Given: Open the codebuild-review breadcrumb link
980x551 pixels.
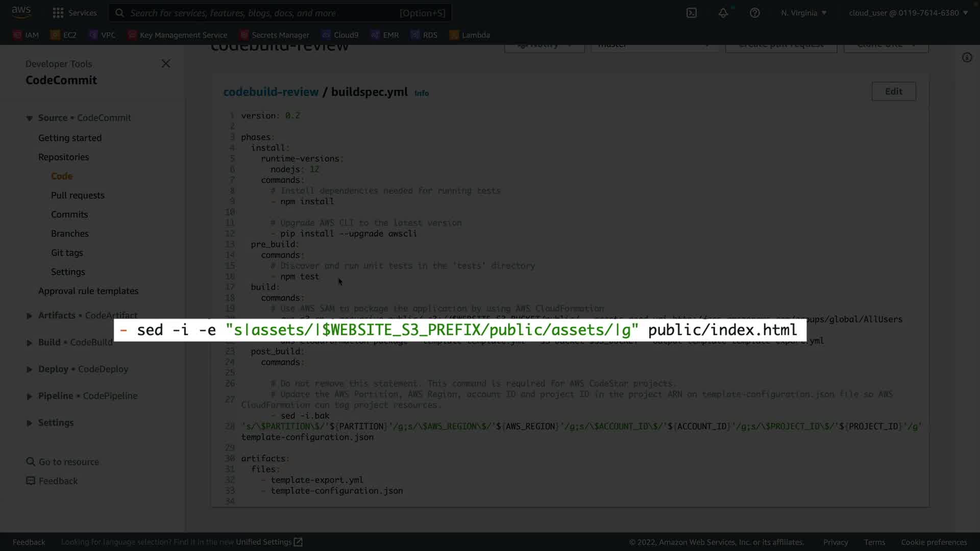Looking at the screenshot, I should tap(271, 92).
